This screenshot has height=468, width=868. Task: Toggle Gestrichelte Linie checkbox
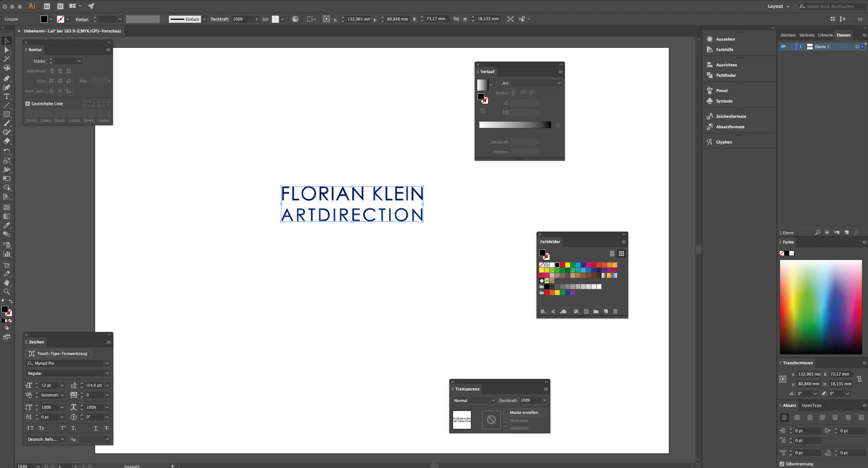tap(28, 104)
